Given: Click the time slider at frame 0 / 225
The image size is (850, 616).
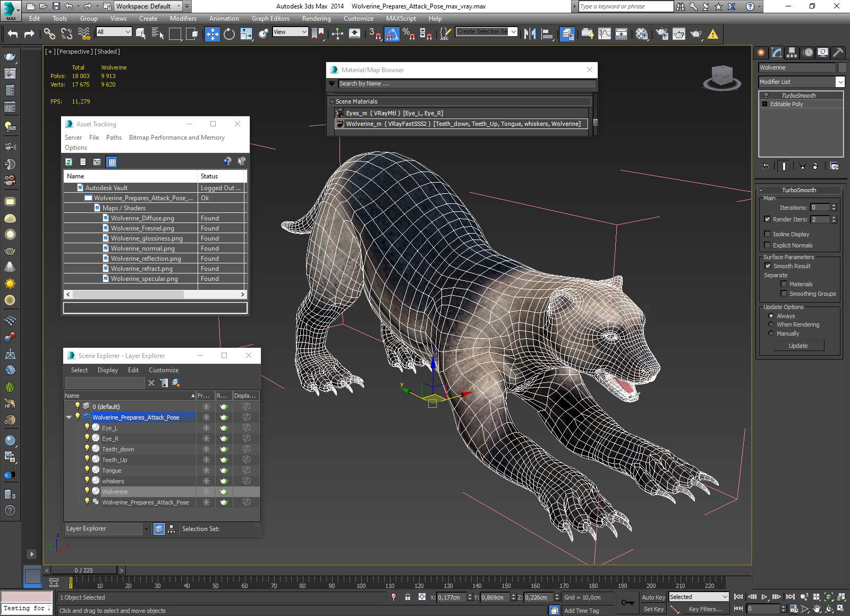Looking at the screenshot, I should 83,570.
